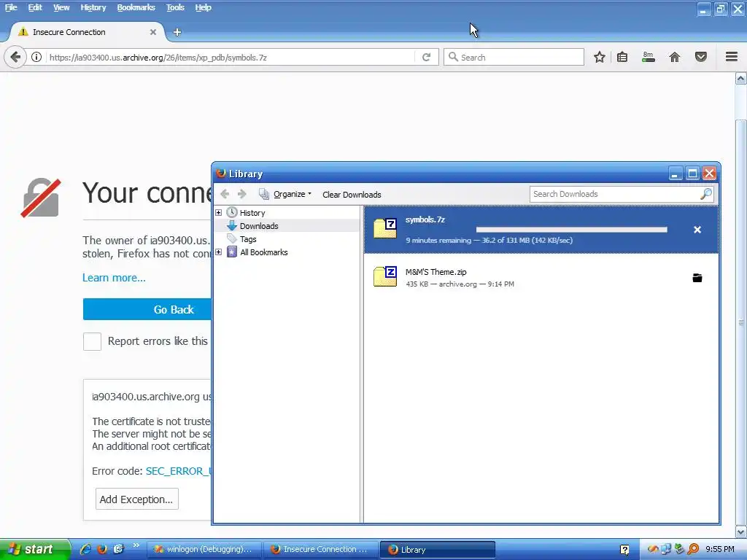Click the Pocket icon in toolbar
Image resolution: width=747 pixels, height=560 pixels.
tap(701, 58)
